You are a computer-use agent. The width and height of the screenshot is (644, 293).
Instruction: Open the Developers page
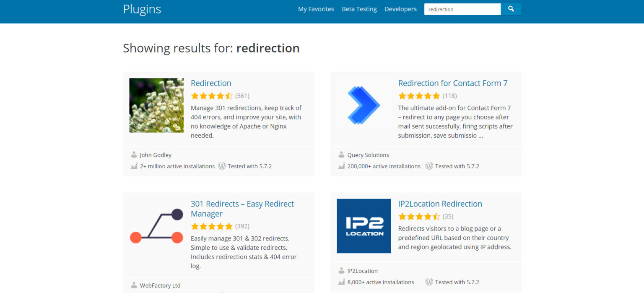tap(400, 9)
